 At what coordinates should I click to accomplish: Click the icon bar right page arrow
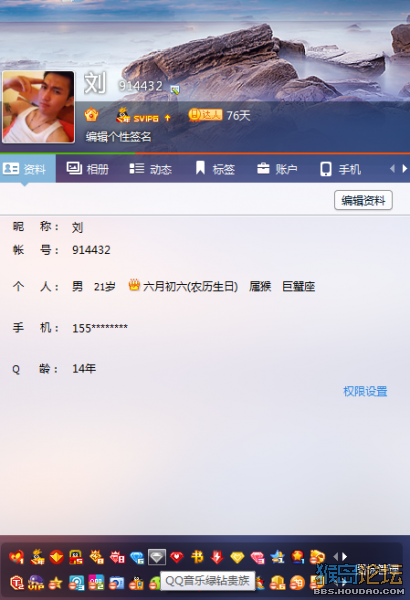[x=345, y=556]
